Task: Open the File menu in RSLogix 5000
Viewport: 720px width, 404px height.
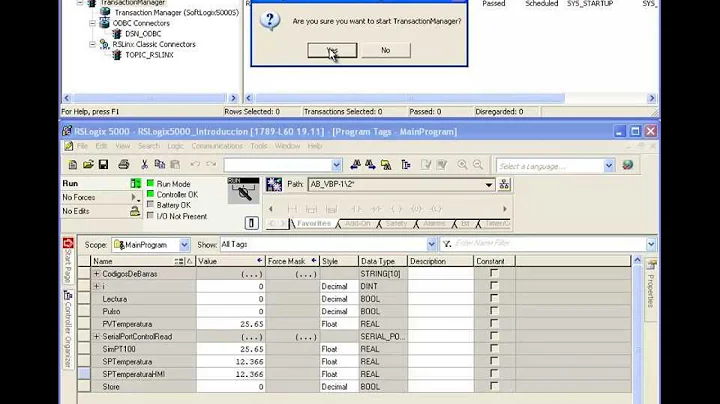Action: pos(82,146)
